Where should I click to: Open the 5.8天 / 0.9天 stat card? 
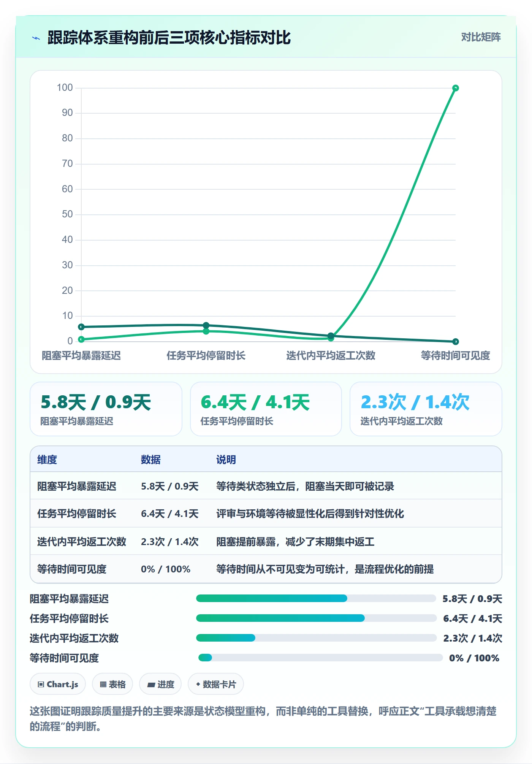pos(106,409)
